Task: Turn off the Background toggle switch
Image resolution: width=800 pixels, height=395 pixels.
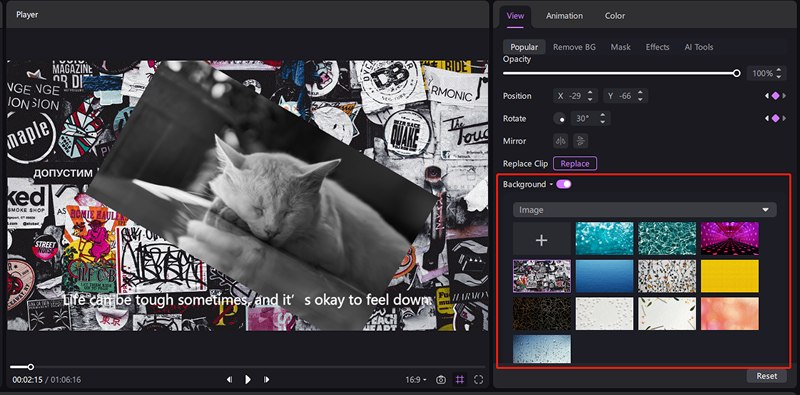Action: (564, 184)
